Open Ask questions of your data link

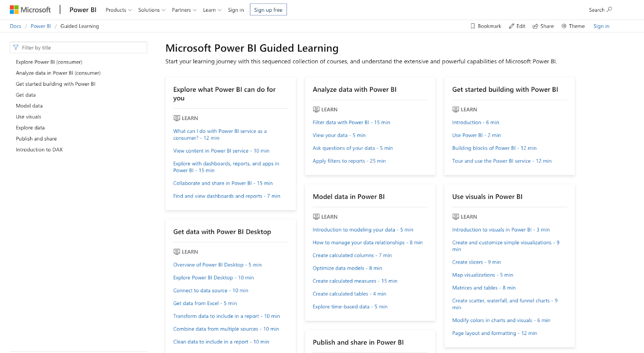(x=353, y=148)
